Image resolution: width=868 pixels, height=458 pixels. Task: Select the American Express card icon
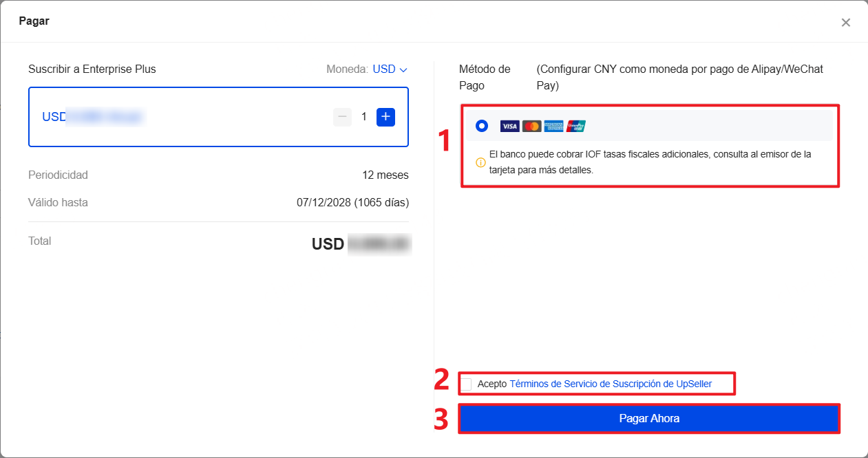[553, 126]
